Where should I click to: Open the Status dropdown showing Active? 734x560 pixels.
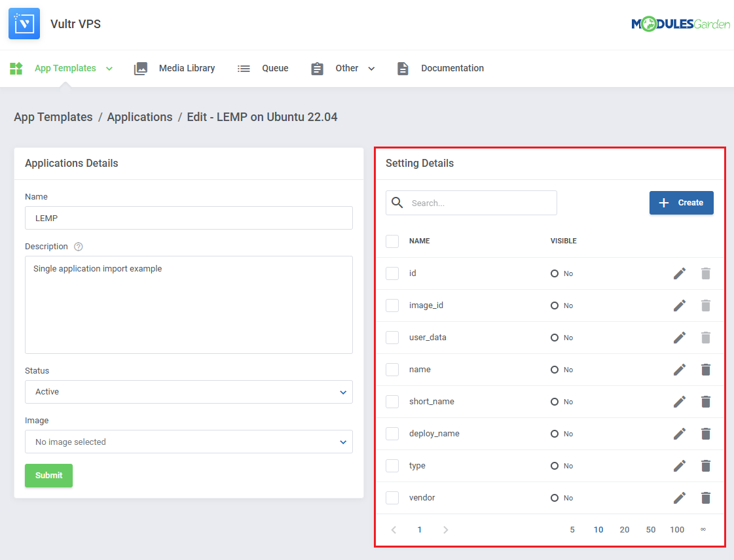(x=189, y=392)
